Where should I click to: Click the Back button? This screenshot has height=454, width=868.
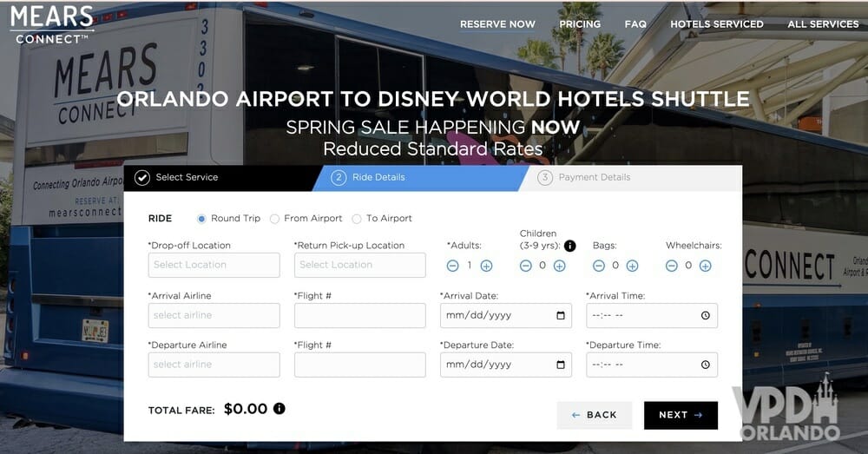coord(595,415)
